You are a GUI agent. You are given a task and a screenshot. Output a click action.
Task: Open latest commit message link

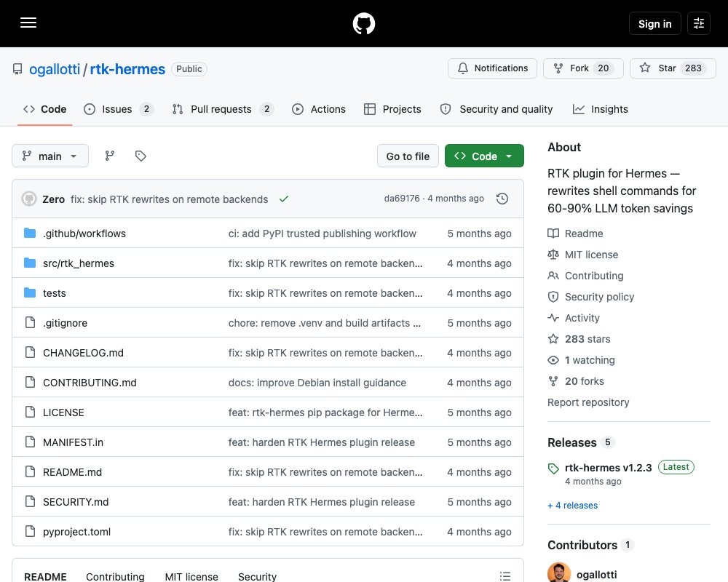point(169,199)
